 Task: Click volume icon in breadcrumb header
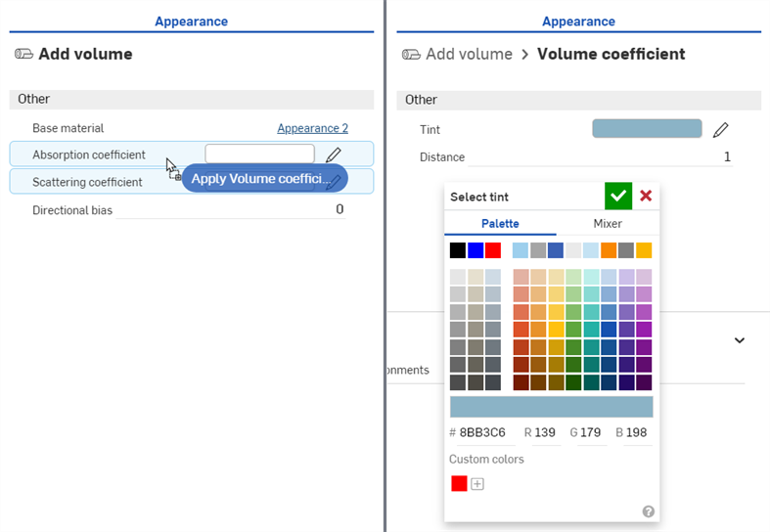[411, 54]
